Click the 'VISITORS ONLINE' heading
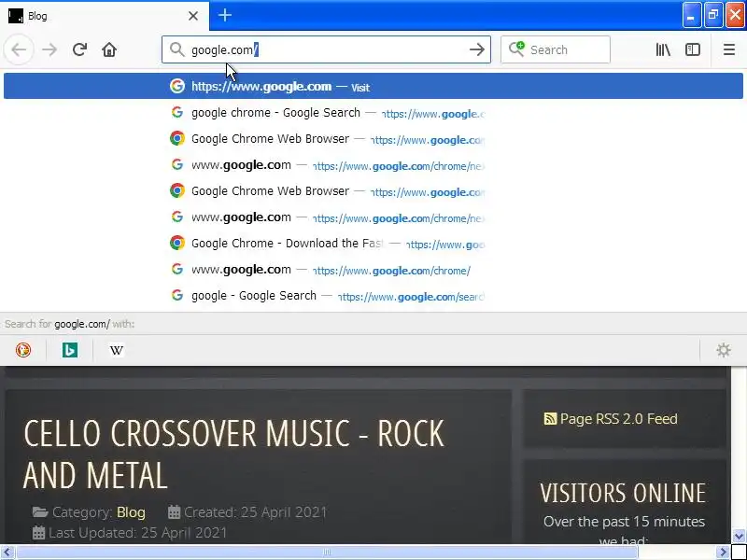 click(623, 493)
